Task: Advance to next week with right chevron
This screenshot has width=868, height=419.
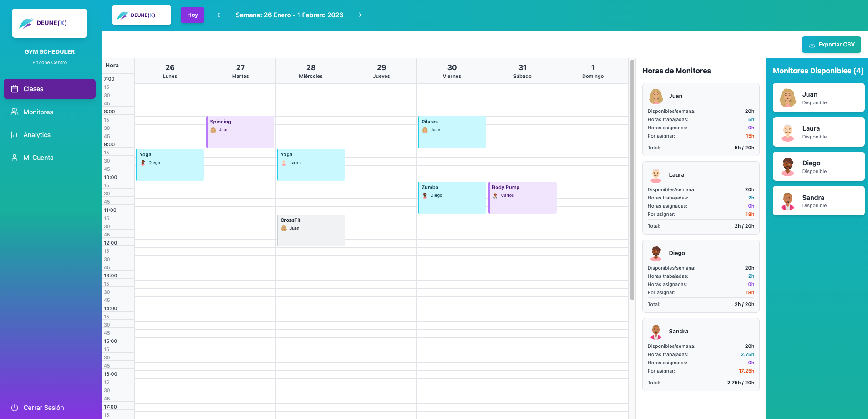Action: click(x=360, y=15)
